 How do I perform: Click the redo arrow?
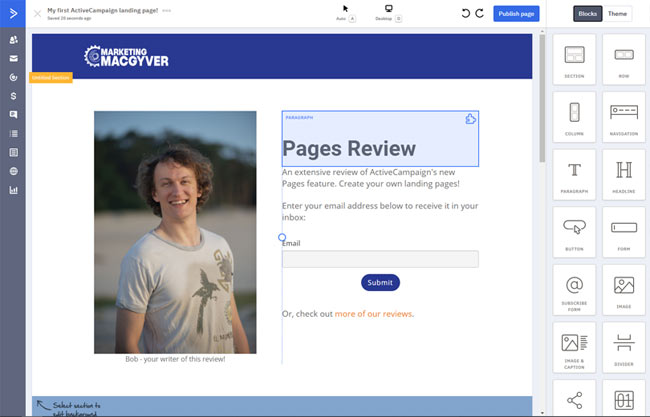(x=480, y=13)
